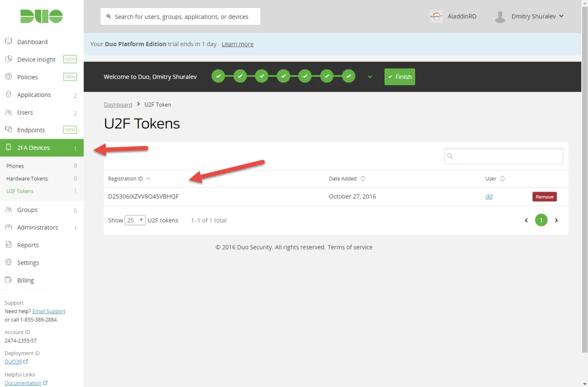Go to previous page arrow
The width and height of the screenshot is (588, 387).
(x=526, y=221)
